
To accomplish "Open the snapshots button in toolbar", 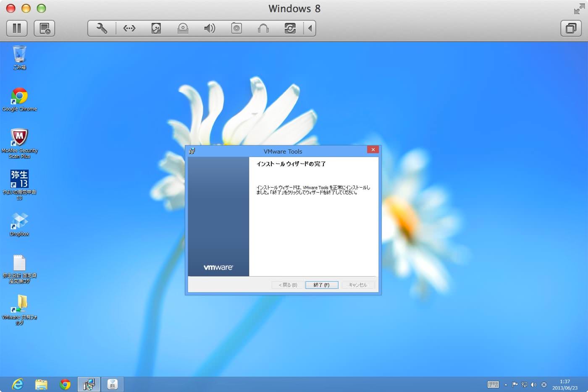I will [x=45, y=28].
